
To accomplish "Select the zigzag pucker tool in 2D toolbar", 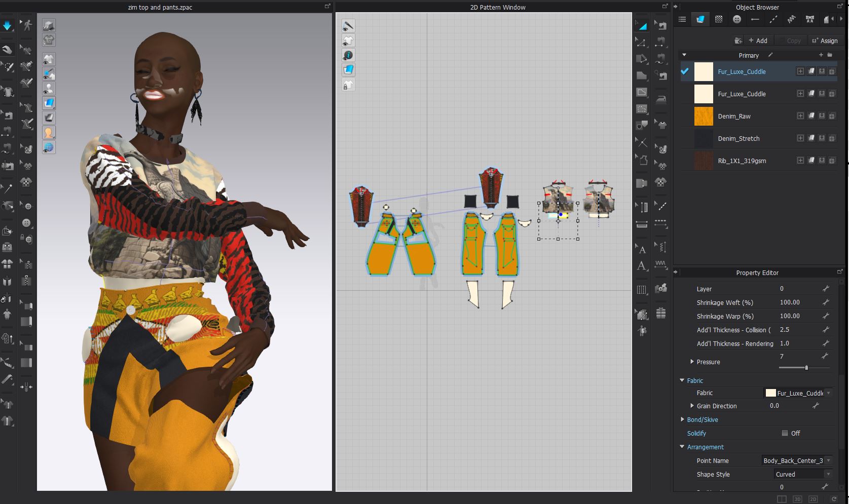I will pyautogui.click(x=660, y=264).
